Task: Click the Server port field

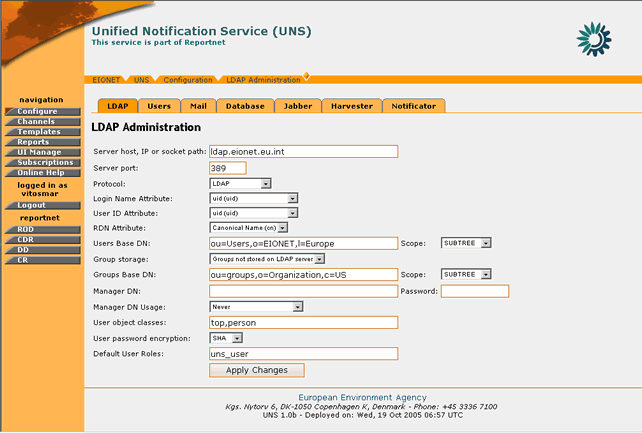Action: pos(228,168)
